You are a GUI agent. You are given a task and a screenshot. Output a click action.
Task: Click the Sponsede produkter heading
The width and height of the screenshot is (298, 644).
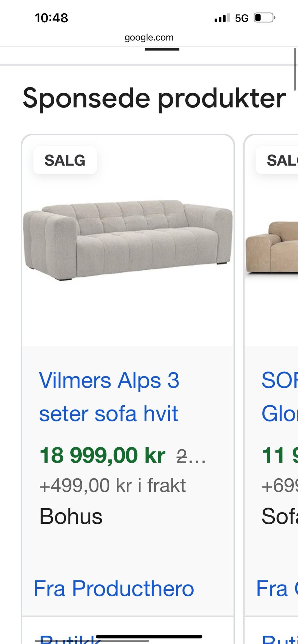tap(154, 98)
